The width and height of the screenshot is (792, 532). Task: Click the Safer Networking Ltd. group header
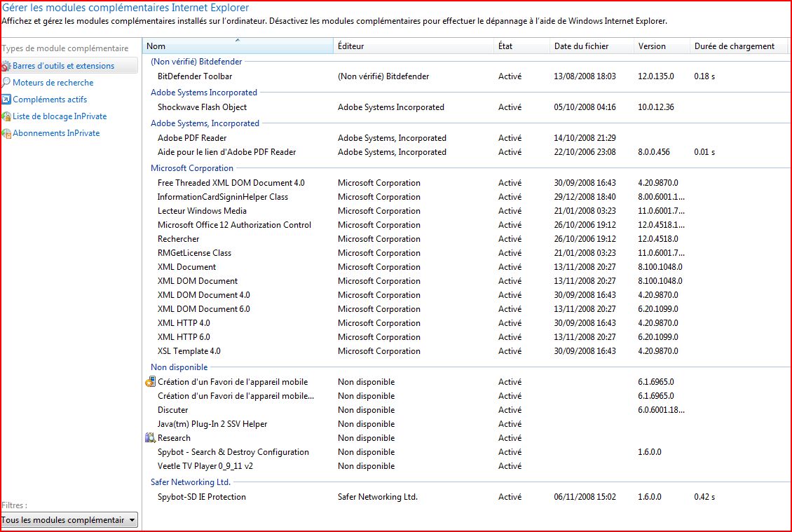[x=191, y=482]
